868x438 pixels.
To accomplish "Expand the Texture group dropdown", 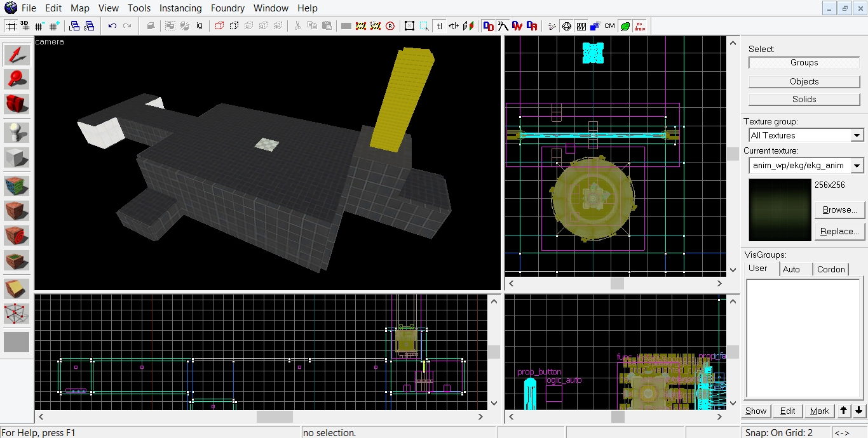I will click(x=857, y=135).
